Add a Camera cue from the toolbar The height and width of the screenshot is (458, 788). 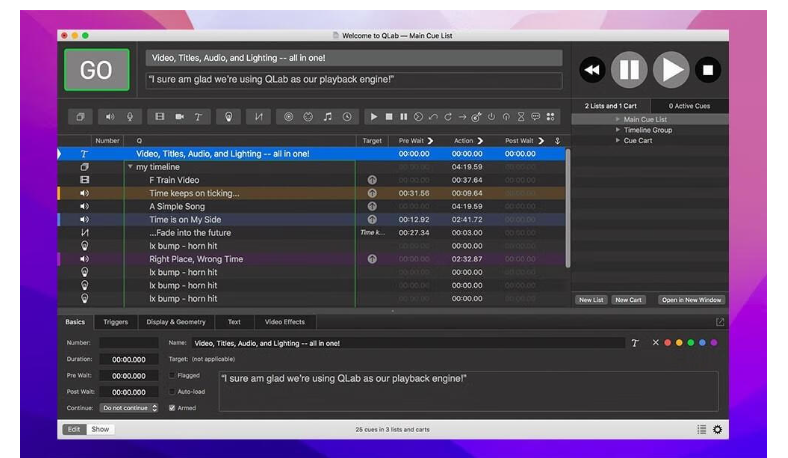[179, 117]
